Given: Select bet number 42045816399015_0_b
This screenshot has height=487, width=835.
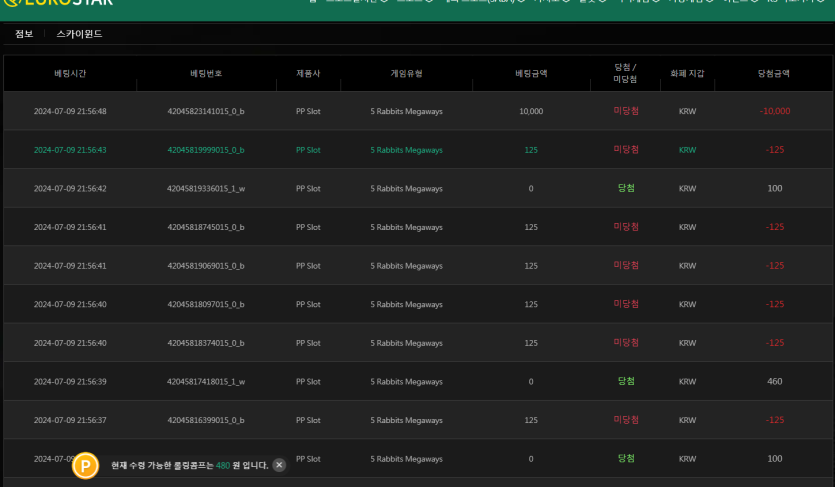Looking at the screenshot, I should tap(206, 420).
